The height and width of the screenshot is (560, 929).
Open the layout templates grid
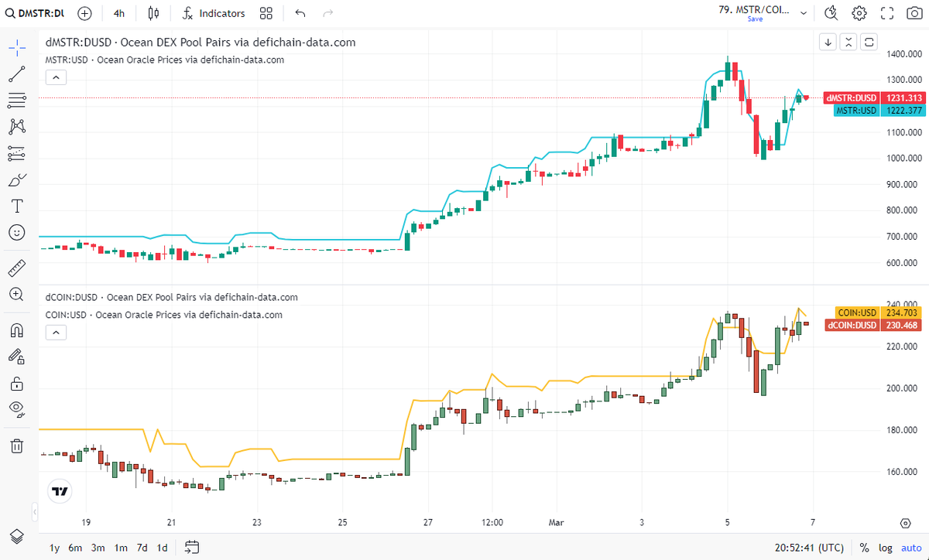pos(266,13)
